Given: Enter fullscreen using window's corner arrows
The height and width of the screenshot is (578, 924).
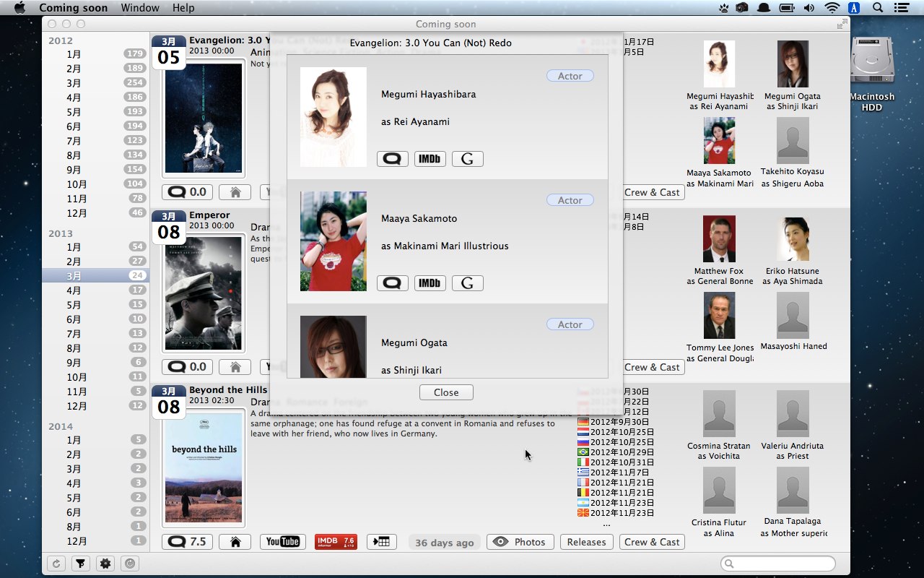Looking at the screenshot, I should click(x=842, y=24).
